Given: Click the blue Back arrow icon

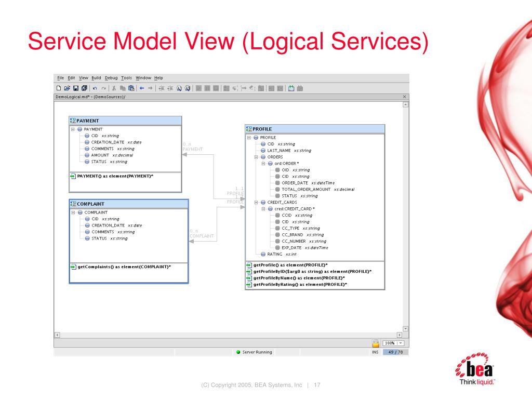Looking at the screenshot, I should [x=142, y=88].
